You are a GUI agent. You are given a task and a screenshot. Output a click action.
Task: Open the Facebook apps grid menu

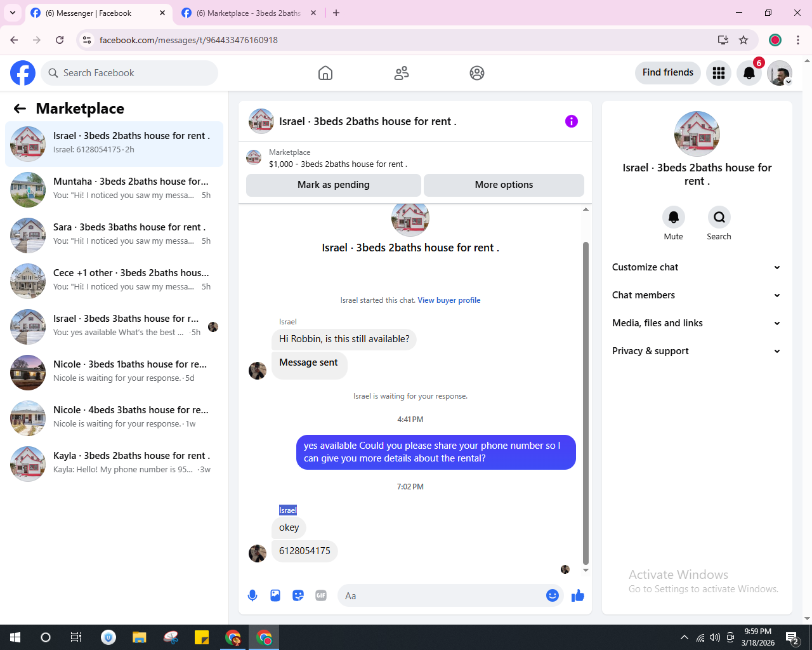pyautogui.click(x=719, y=73)
